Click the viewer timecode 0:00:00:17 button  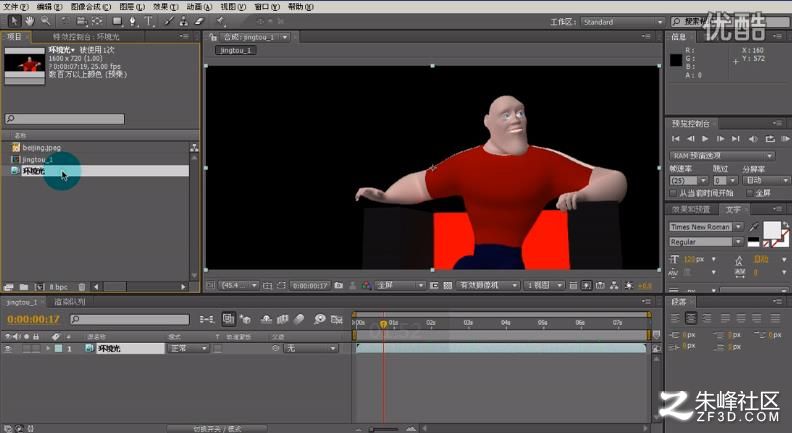tap(310, 285)
